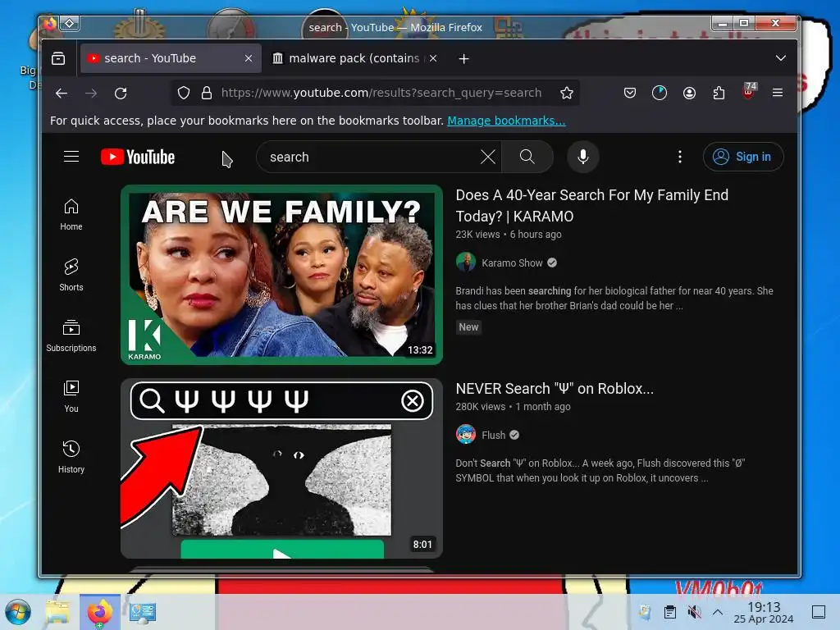This screenshot has height=630, width=840.
Task: Open a new tab with plus
Action: [x=464, y=58]
